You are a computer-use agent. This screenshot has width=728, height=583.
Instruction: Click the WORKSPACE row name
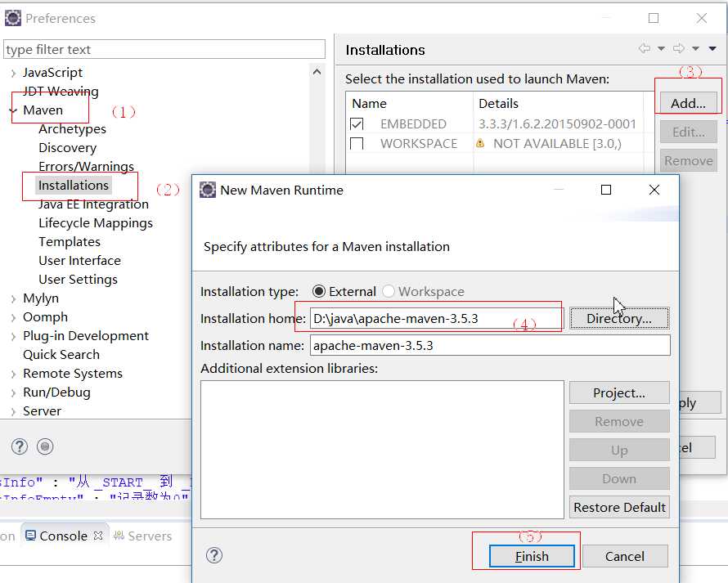tap(419, 143)
